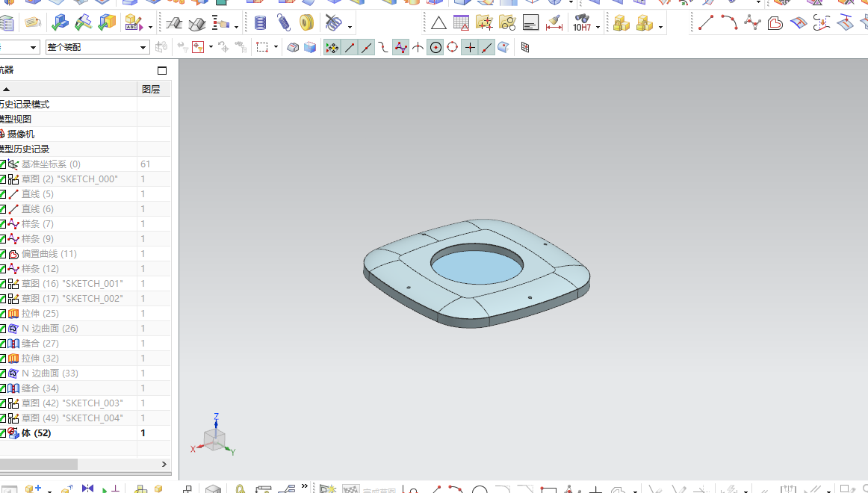This screenshot has height=493, width=868.
Task: Click the delete spring icon
Action: click(x=333, y=22)
